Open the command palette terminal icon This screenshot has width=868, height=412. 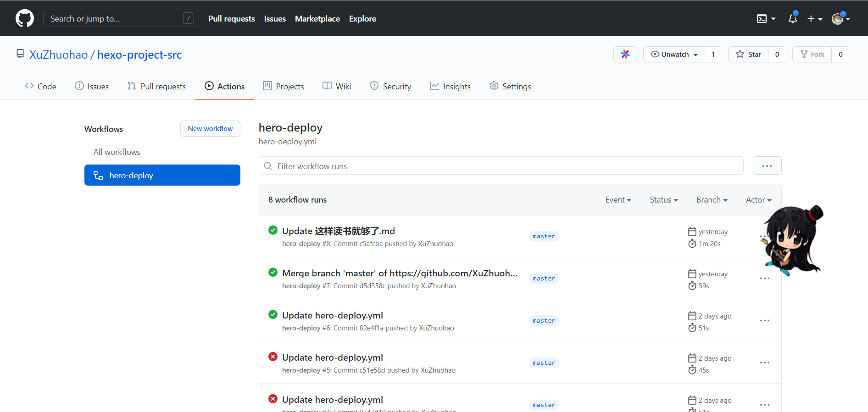click(766, 19)
